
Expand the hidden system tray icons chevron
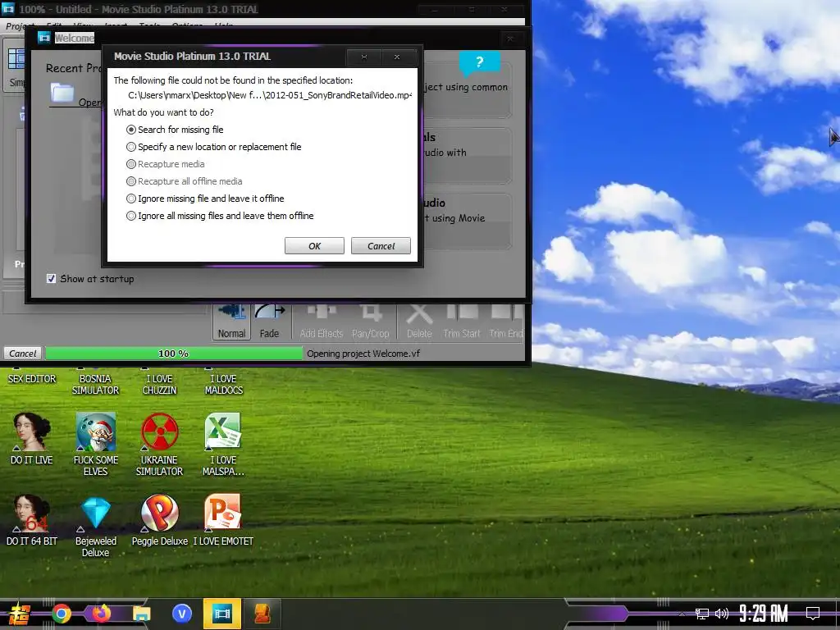(x=682, y=614)
